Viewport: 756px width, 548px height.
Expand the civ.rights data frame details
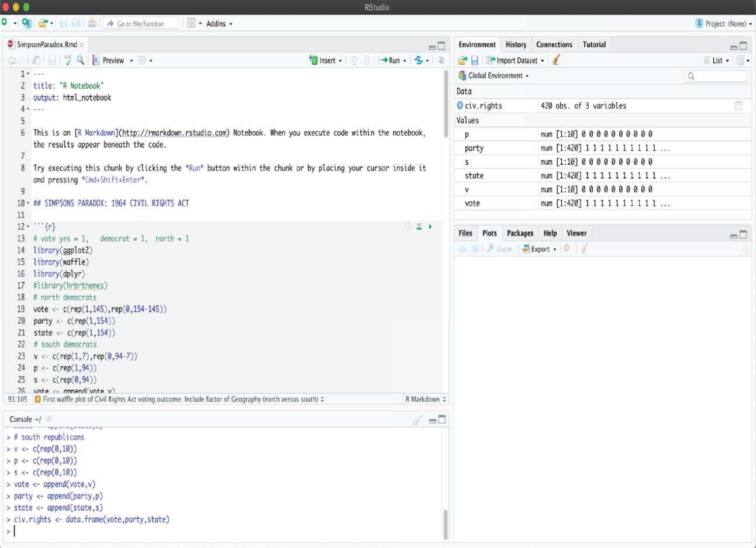[460, 106]
